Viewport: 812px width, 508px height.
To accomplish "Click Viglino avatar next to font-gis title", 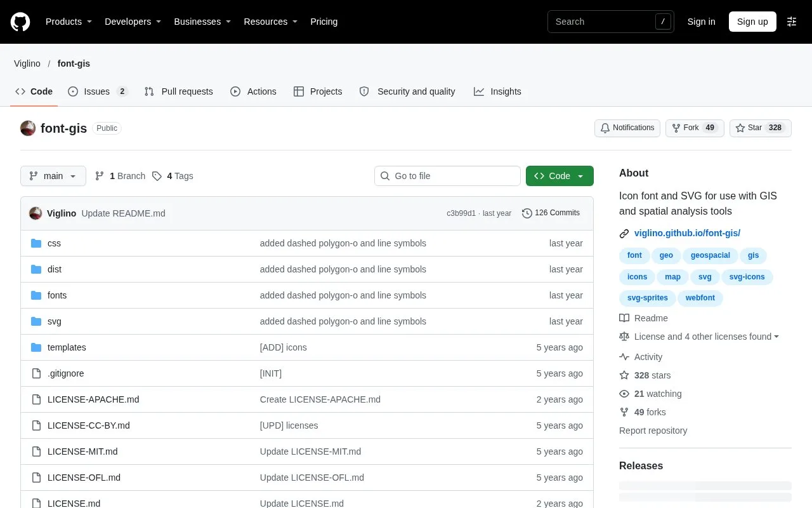I will (x=28, y=128).
